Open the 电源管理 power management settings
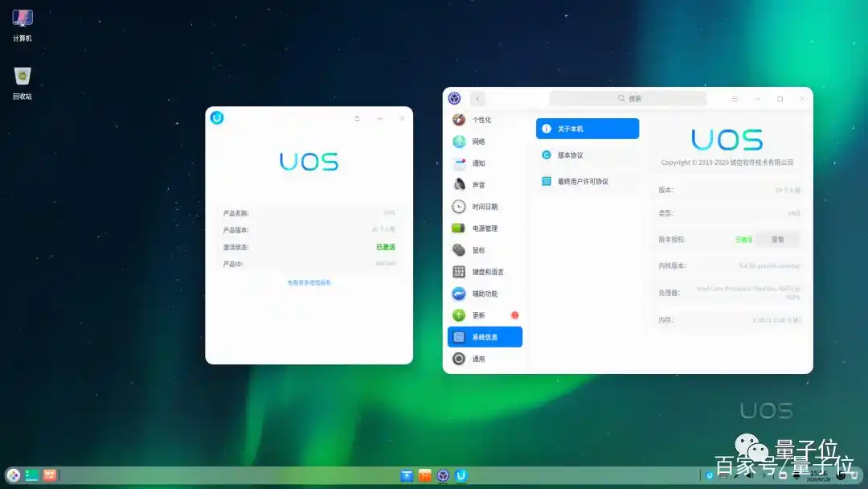 point(485,228)
